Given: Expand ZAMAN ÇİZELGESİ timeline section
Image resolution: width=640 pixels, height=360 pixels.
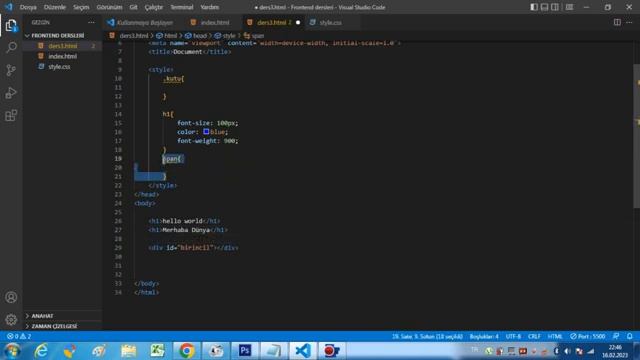Looking at the screenshot, I should tap(54, 326).
